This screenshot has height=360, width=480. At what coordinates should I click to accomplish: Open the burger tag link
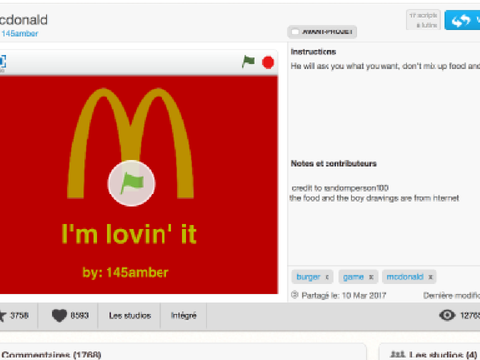[x=308, y=277]
